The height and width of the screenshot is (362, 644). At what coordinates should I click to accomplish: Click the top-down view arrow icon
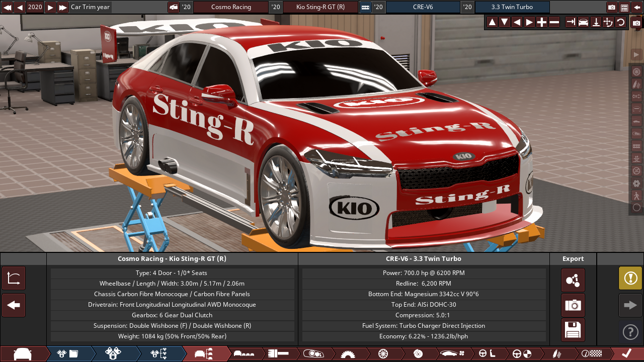(596, 22)
